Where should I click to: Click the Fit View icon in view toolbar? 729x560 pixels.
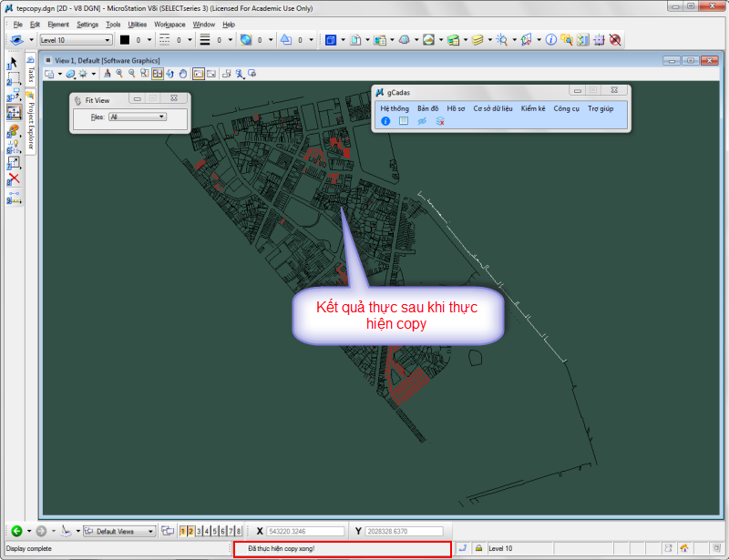click(x=158, y=73)
